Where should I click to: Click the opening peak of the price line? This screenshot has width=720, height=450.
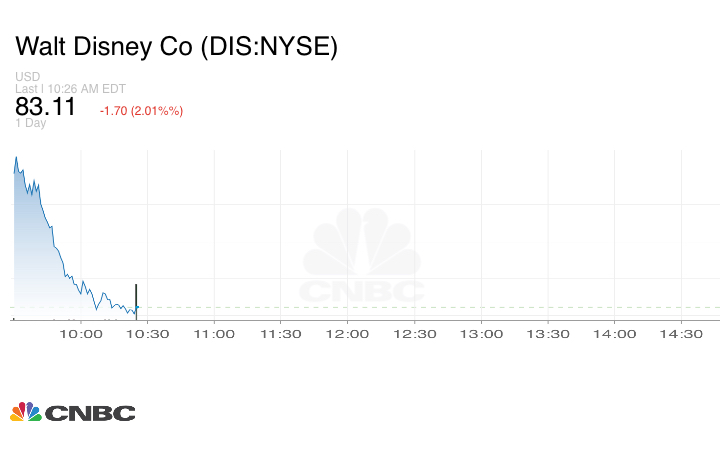pos(17,156)
